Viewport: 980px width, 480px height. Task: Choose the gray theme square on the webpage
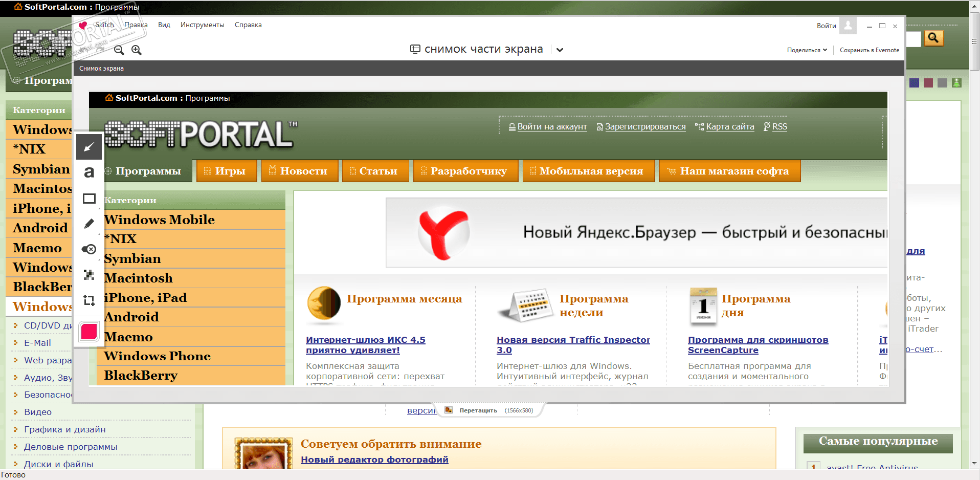tap(942, 83)
